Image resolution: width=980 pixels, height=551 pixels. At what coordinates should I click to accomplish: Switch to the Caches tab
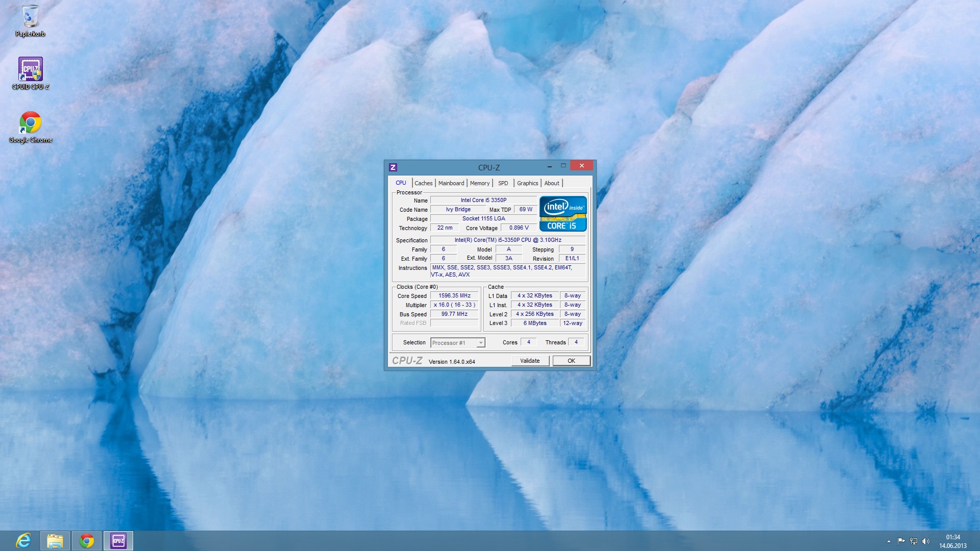(423, 183)
